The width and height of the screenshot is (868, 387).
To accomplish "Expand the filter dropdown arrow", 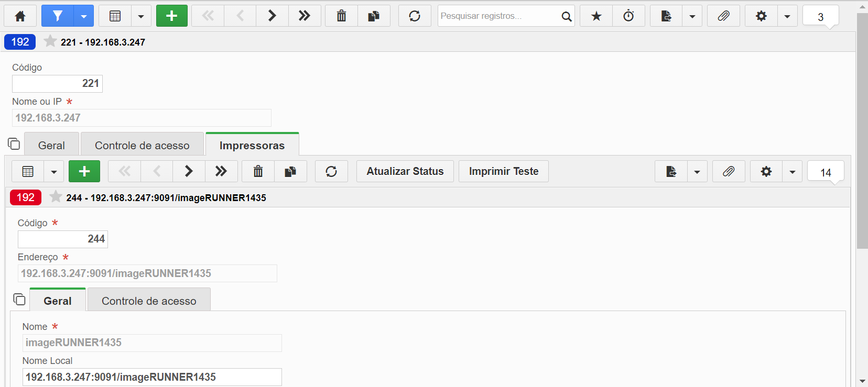I will tap(84, 16).
